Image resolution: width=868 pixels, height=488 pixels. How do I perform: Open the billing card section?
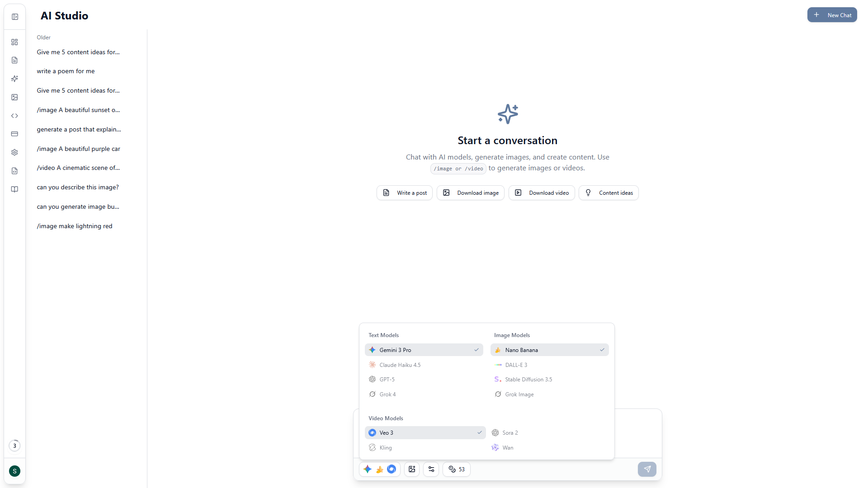click(15, 134)
